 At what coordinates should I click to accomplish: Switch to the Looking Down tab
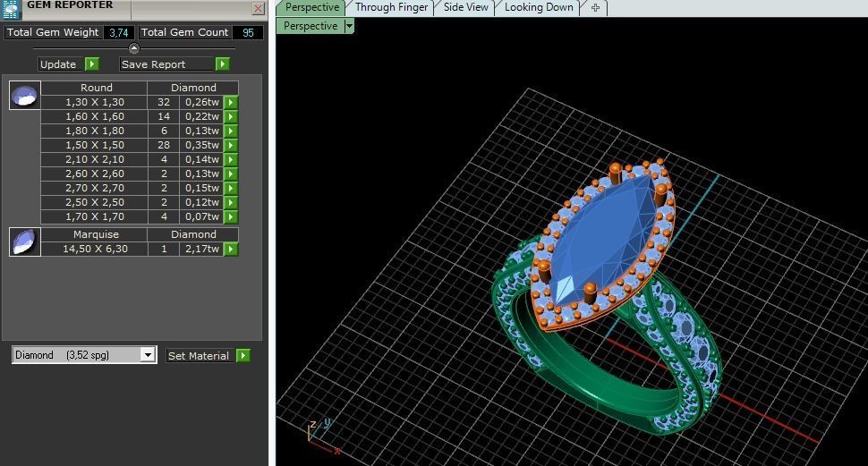pyautogui.click(x=539, y=8)
